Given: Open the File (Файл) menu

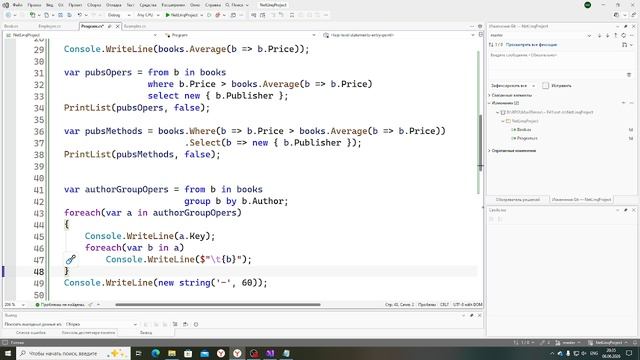Looking at the screenshot, I should tap(18, 5).
